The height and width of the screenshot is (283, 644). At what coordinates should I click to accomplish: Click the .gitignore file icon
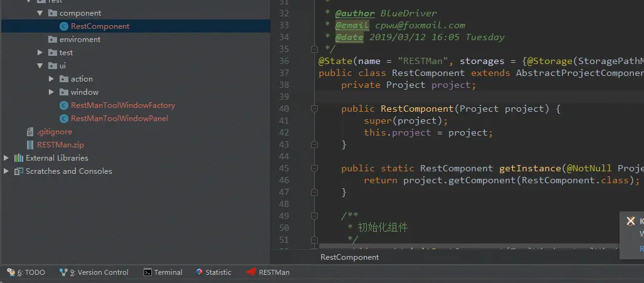(x=29, y=132)
